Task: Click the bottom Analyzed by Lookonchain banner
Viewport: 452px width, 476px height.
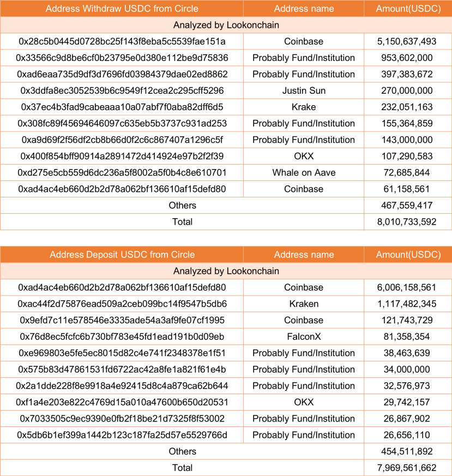Action: 226,271
